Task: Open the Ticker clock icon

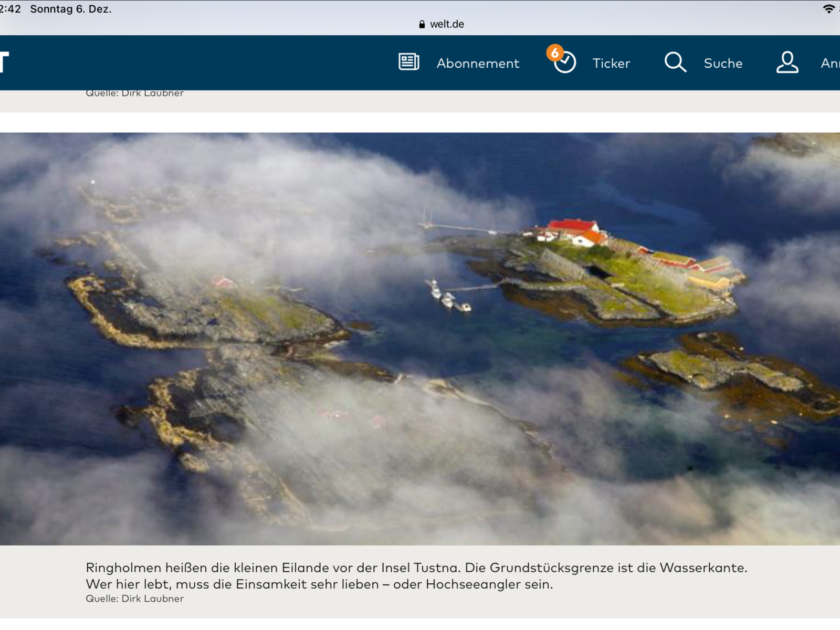Action: [x=565, y=62]
